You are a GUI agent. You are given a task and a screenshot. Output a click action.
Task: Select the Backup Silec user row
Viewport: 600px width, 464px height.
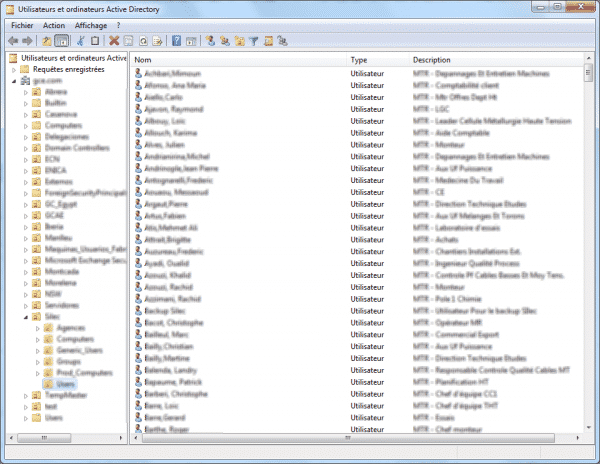pos(165,311)
